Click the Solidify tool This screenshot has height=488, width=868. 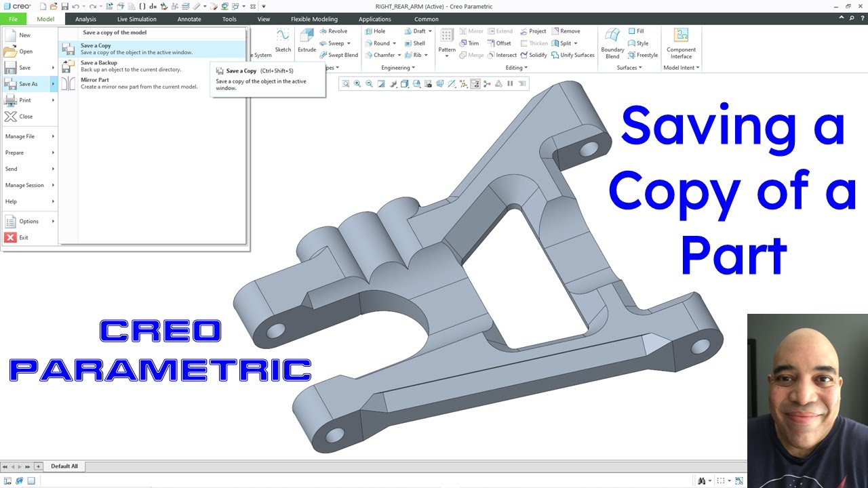pyautogui.click(x=533, y=56)
